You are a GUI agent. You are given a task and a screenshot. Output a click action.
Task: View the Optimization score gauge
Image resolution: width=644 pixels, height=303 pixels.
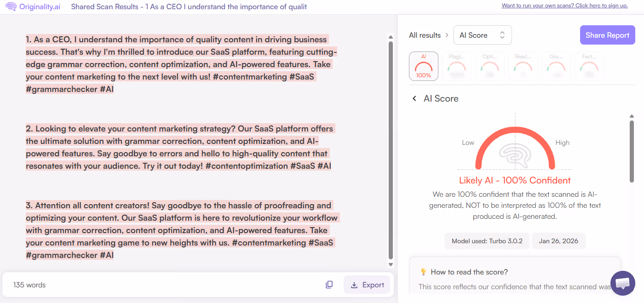pyautogui.click(x=489, y=66)
